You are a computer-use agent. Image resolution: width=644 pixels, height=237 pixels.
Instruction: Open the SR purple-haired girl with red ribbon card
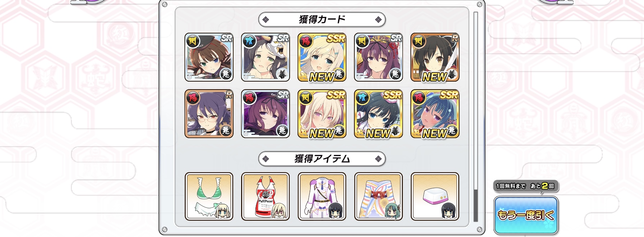(x=378, y=57)
